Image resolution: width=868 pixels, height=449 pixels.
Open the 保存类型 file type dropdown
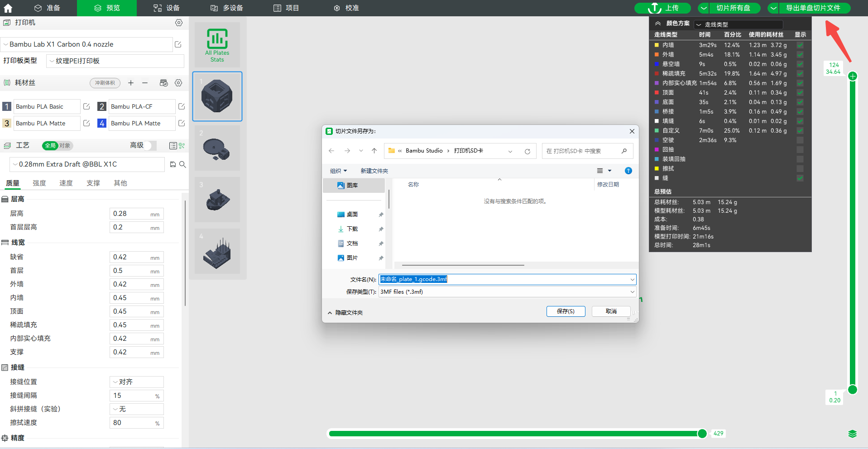[508, 292]
